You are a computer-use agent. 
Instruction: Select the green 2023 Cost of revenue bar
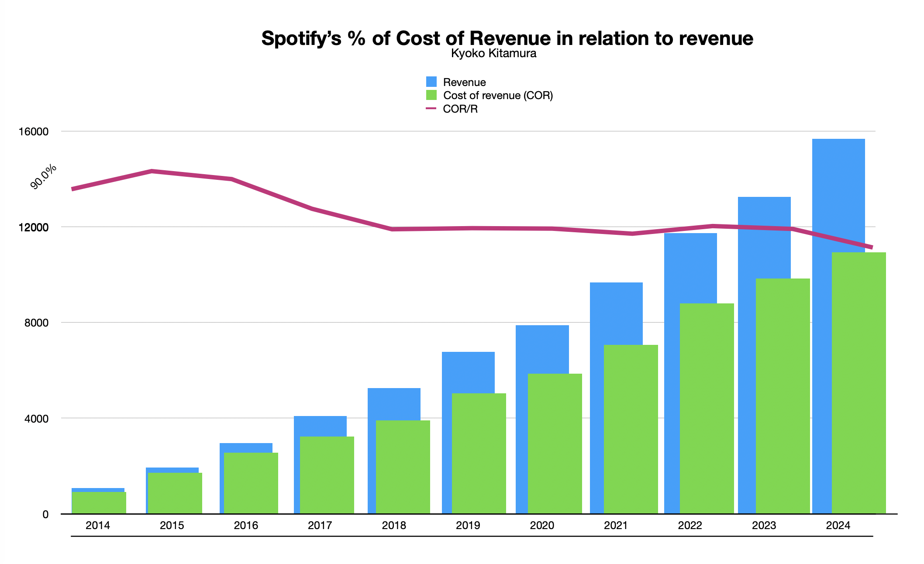point(783,396)
